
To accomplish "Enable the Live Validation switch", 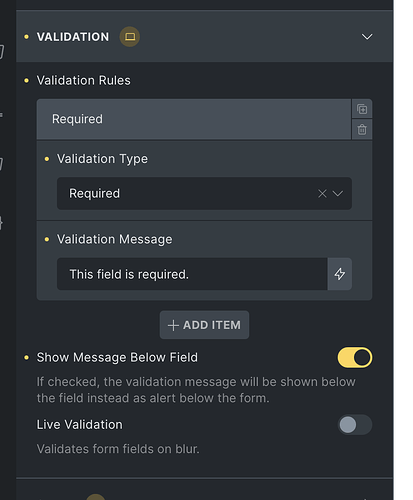I will [355, 425].
